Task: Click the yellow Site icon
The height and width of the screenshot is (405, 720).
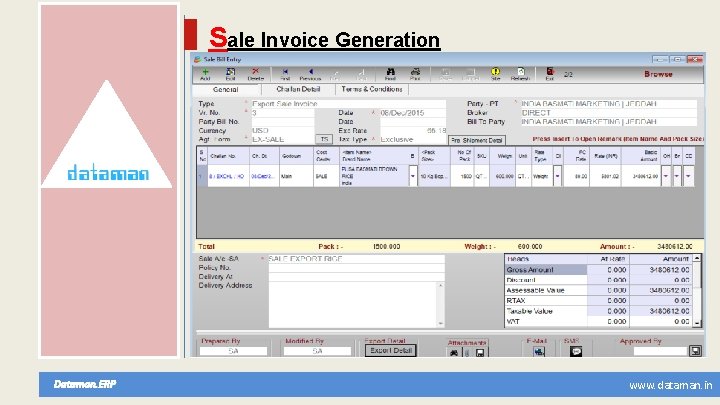Action: (495, 73)
